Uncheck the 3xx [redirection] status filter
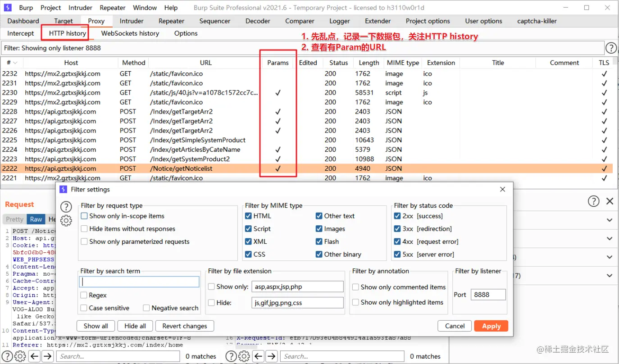The width and height of the screenshot is (619, 364). (397, 229)
